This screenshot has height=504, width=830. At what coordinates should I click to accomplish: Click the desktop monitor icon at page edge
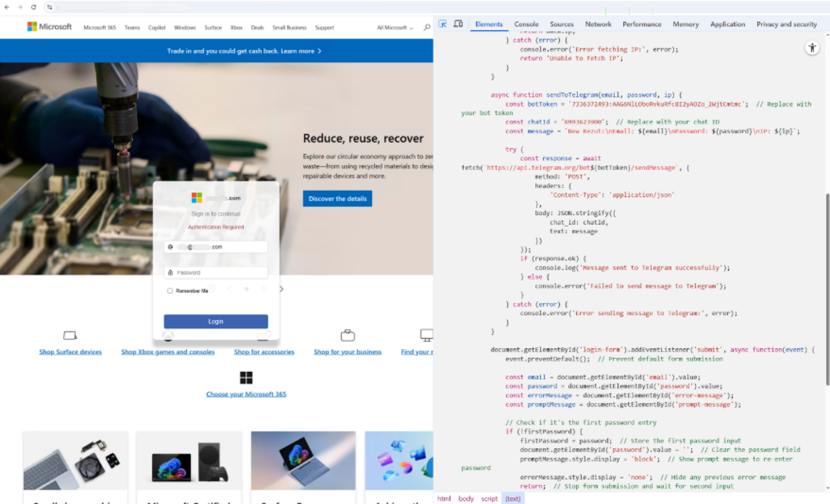coord(427,336)
